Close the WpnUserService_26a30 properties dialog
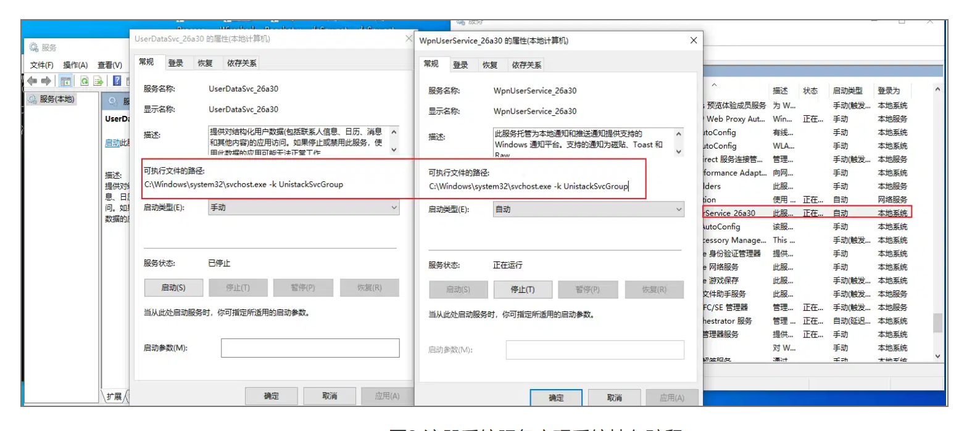 click(693, 41)
